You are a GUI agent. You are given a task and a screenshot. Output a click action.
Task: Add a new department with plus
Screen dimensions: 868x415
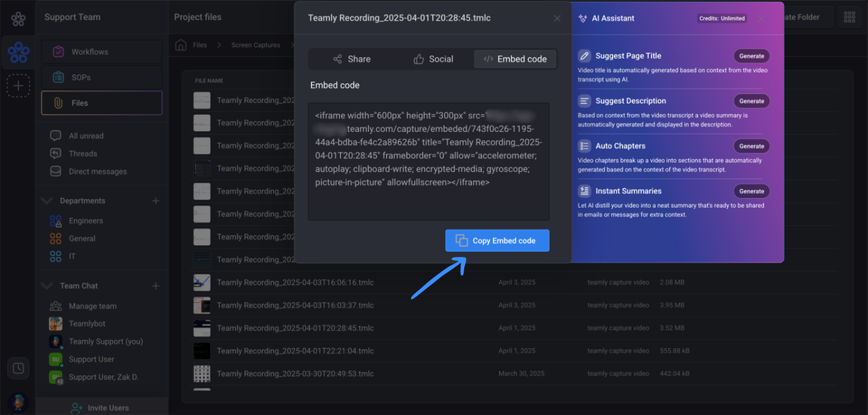coord(156,200)
